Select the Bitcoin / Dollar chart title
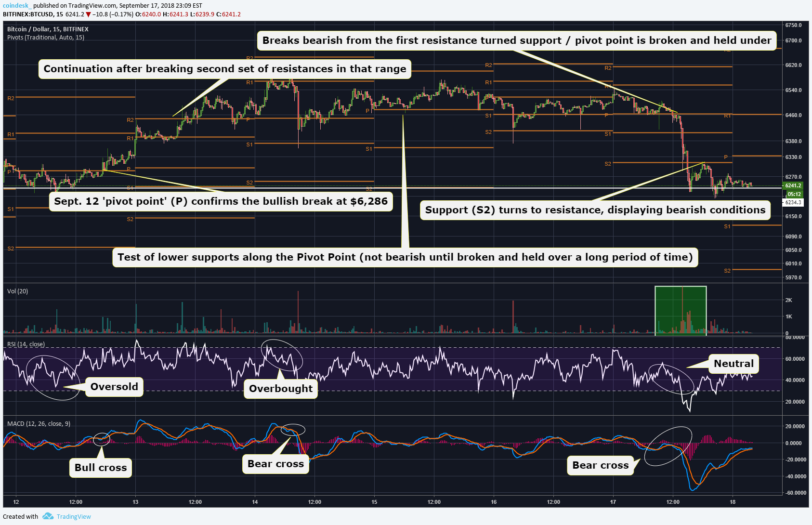Viewport: 812px width, 525px height. (48, 29)
